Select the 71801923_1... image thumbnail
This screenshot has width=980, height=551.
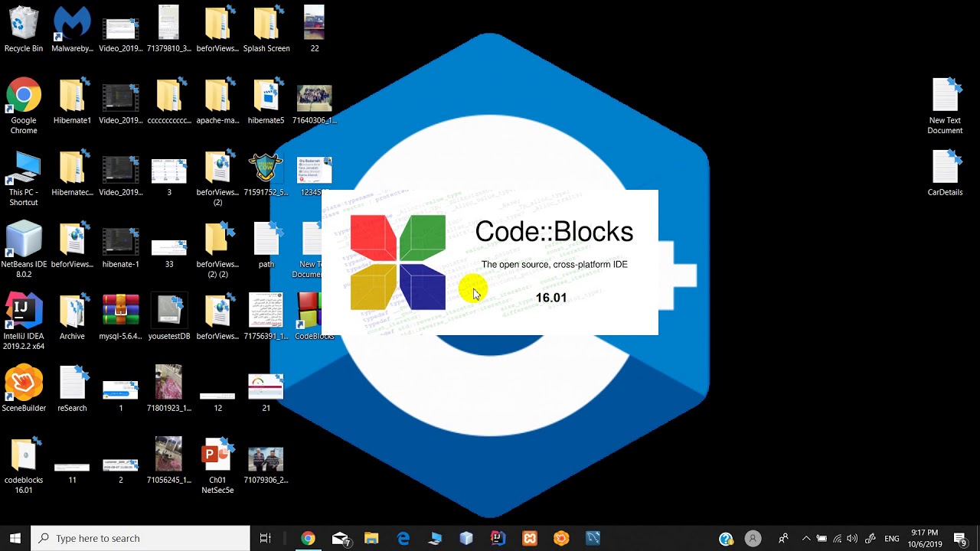click(168, 389)
